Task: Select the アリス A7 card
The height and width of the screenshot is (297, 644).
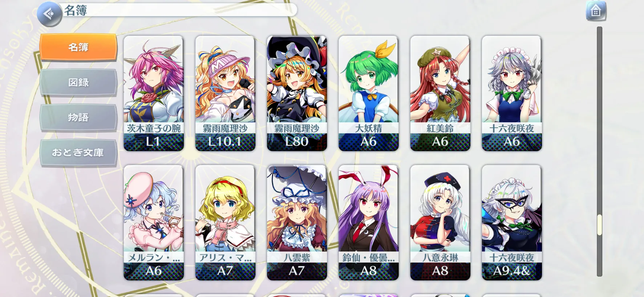Action: (225, 223)
